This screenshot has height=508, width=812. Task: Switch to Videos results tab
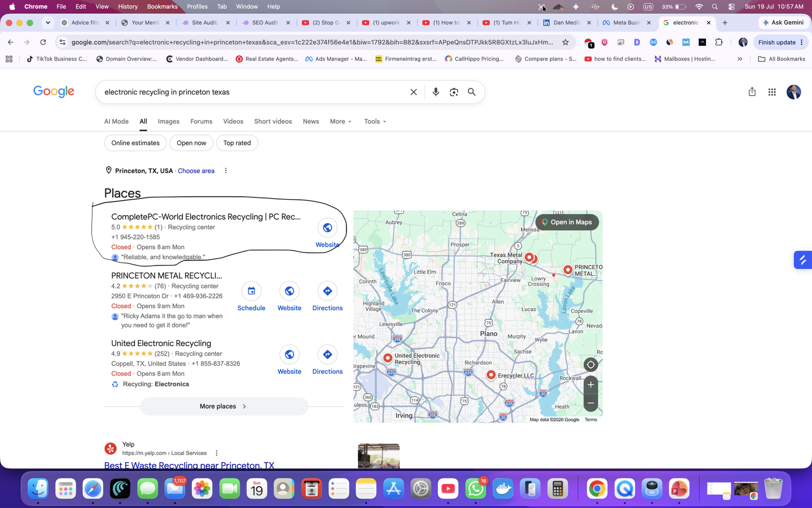pos(233,121)
